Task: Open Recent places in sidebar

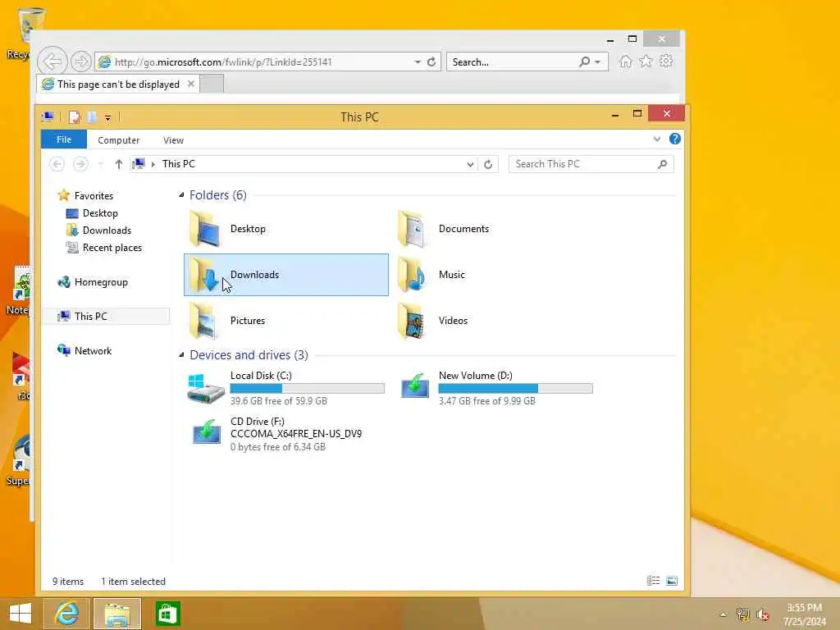Action: pos(112,248)
